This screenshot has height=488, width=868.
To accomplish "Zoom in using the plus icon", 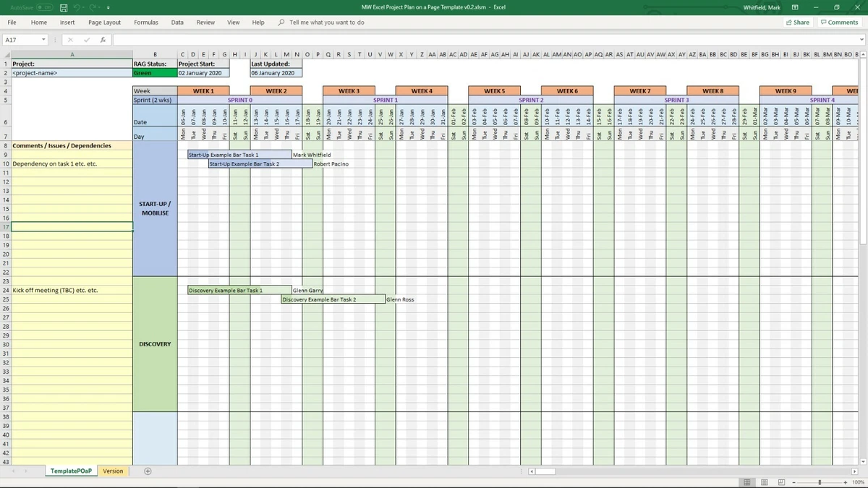I will [x=846, y=482].
